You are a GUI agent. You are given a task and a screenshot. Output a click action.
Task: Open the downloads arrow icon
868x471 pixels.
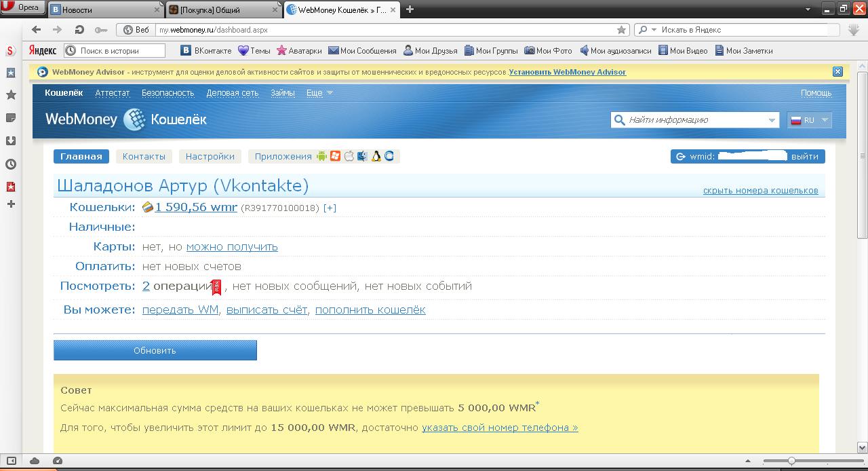(853, 30)
